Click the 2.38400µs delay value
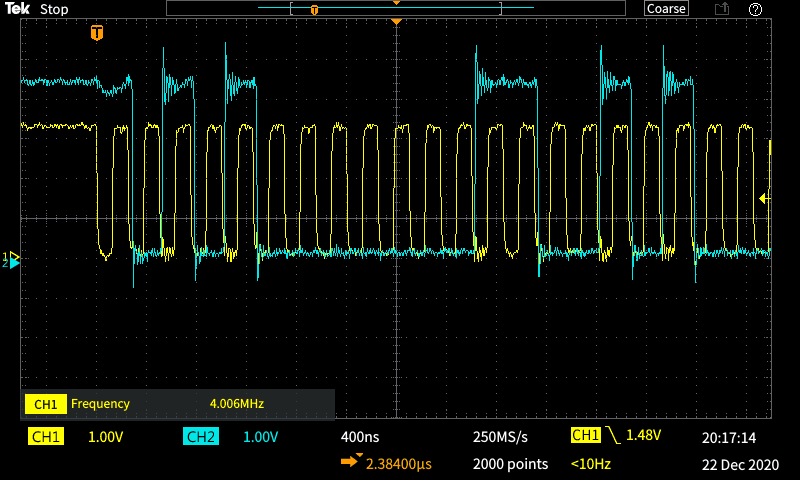 tap(398, 464)
